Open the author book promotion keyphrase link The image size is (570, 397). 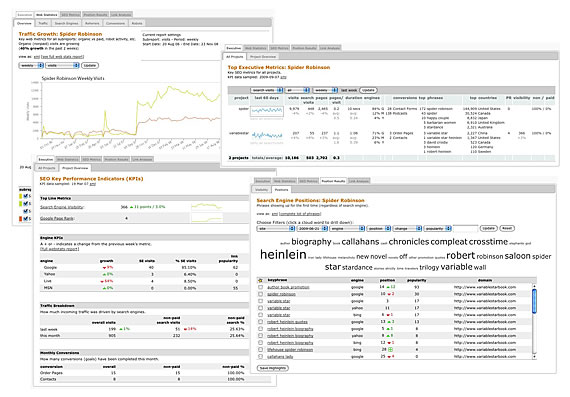288,287
